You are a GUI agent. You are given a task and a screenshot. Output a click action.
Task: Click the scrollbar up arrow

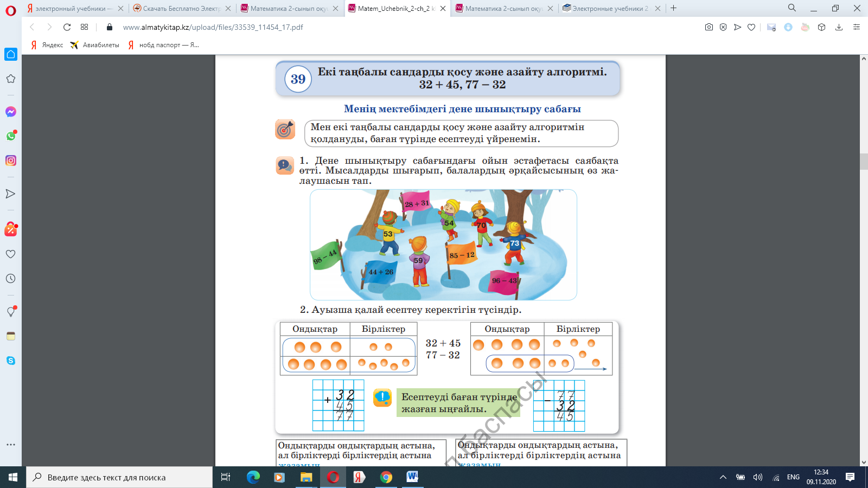tap(864, 59)
